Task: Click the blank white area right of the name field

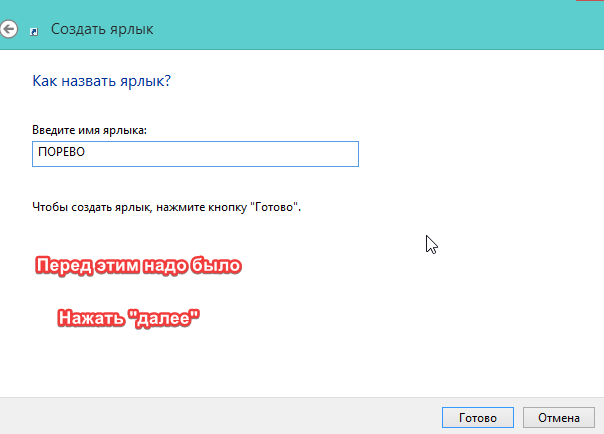Action: click(470, 153)
